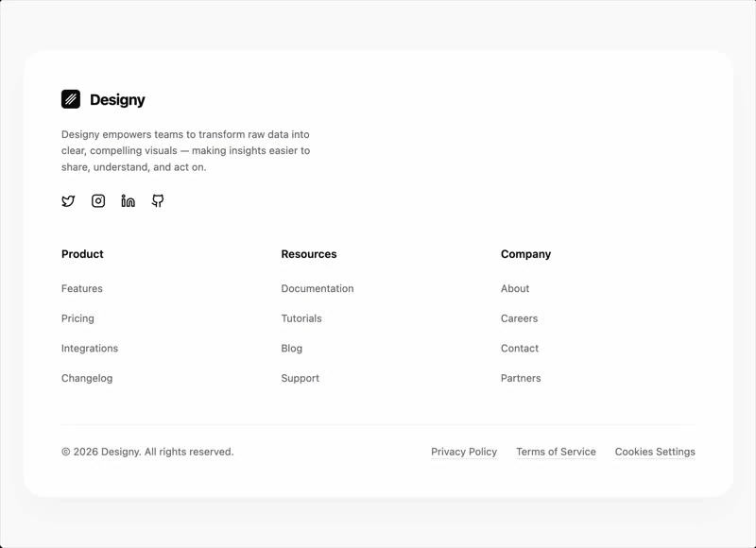View the Careers link

[519, 318]
